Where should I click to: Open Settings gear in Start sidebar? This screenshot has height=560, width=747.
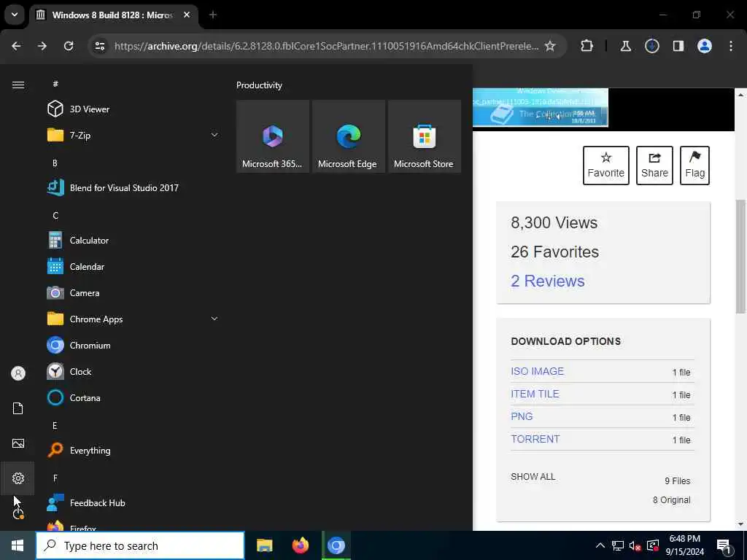18,478
